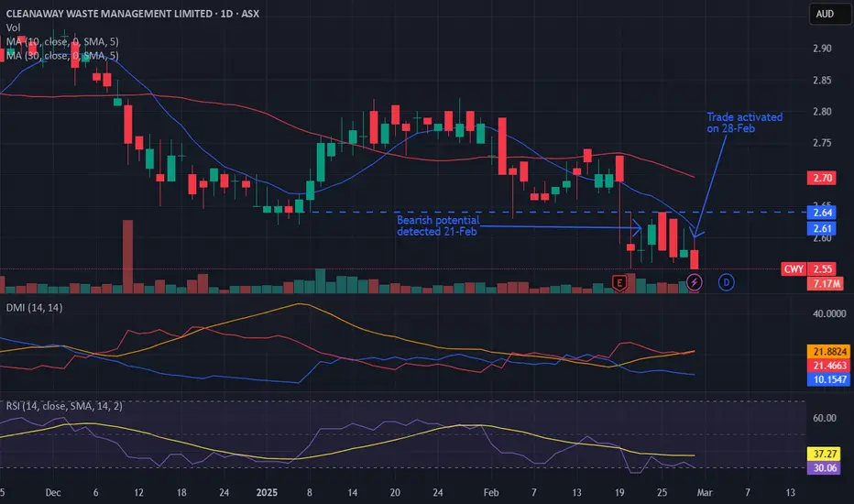Click the CWY ticker price tag
The image size is (854, 504).
794,268
